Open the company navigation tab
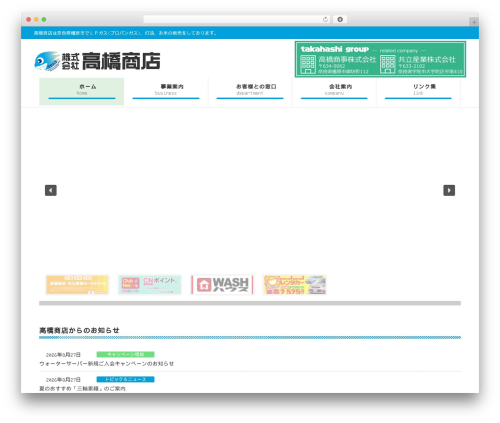The width and height of the screenshot is (500, 423). 334,91
